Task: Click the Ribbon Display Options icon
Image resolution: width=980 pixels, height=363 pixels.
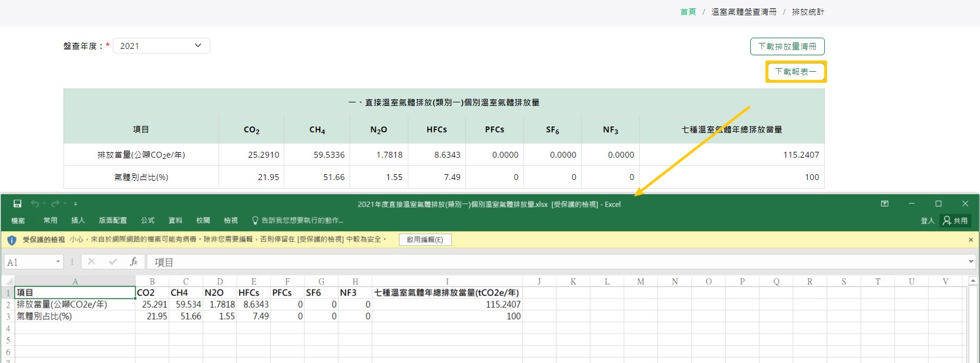Action: coord(884,204)
